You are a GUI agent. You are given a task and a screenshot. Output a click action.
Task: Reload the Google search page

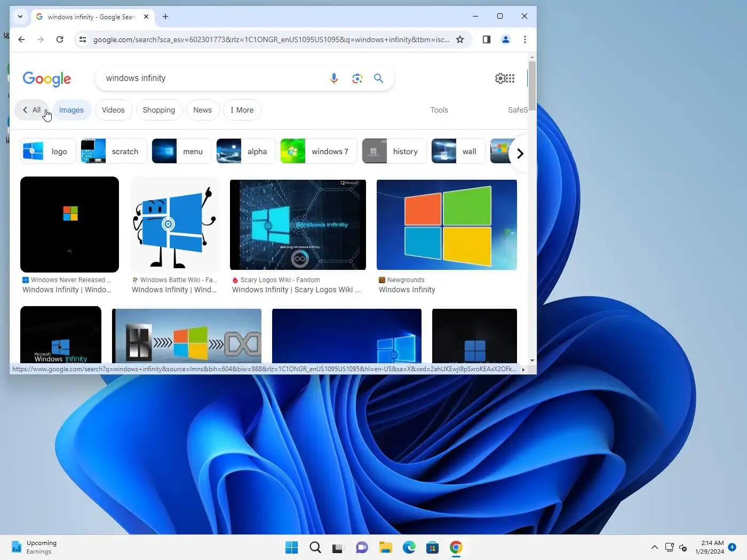(60, 39)
